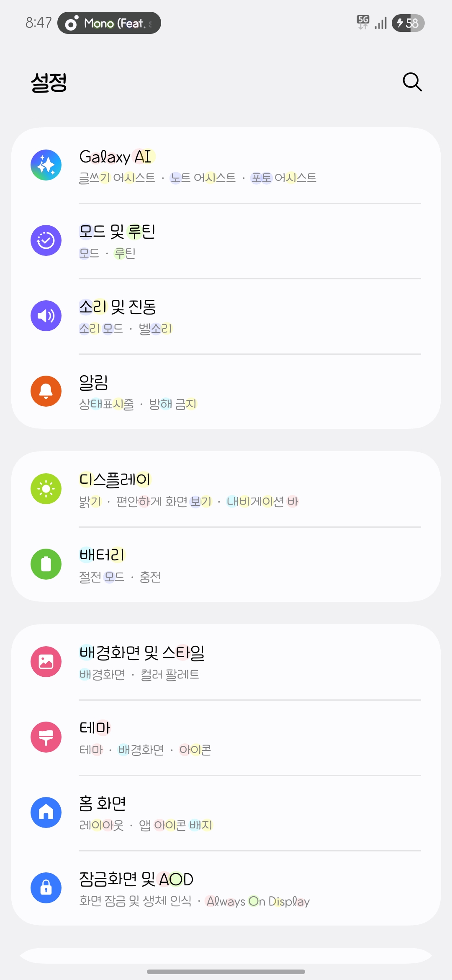452x980 pixels.
Task: Tap the Mono music playing status chip
Action: [x=109, y=23]
